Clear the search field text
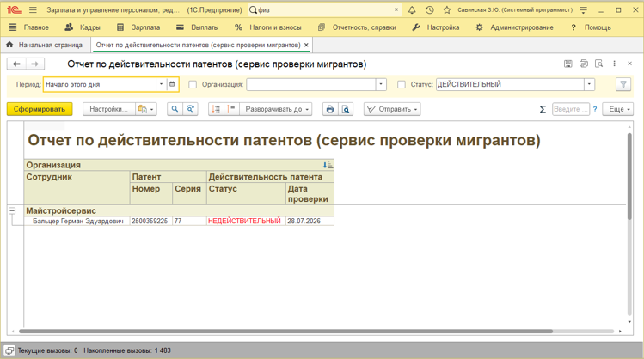The height and width of the screenshot is (359, 644). (396, 9)
